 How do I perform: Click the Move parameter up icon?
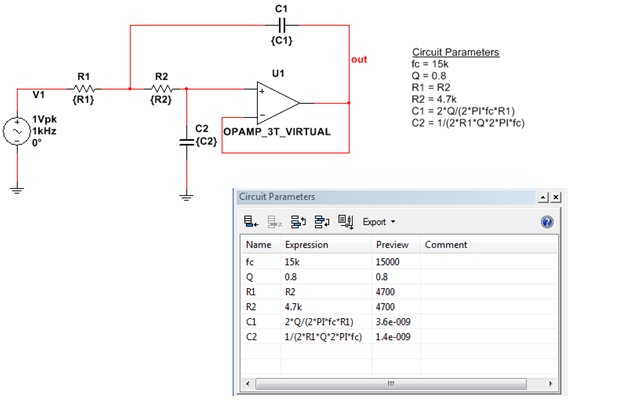click(298, 222)
